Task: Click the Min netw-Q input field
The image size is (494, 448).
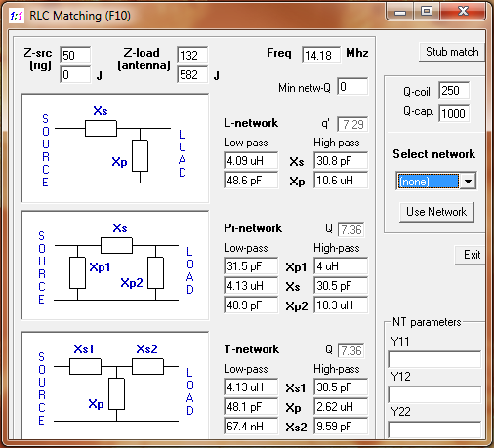Action: tap(352, 87)
